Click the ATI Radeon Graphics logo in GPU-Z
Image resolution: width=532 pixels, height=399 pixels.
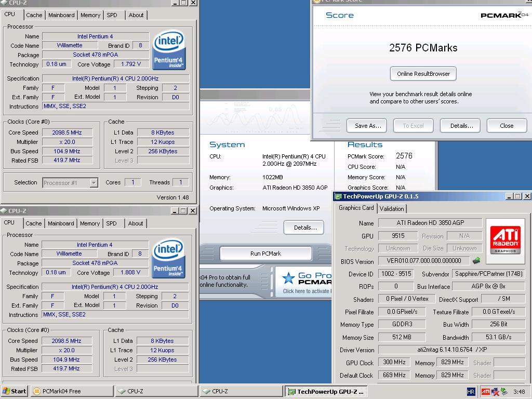(x=505, y=241)
